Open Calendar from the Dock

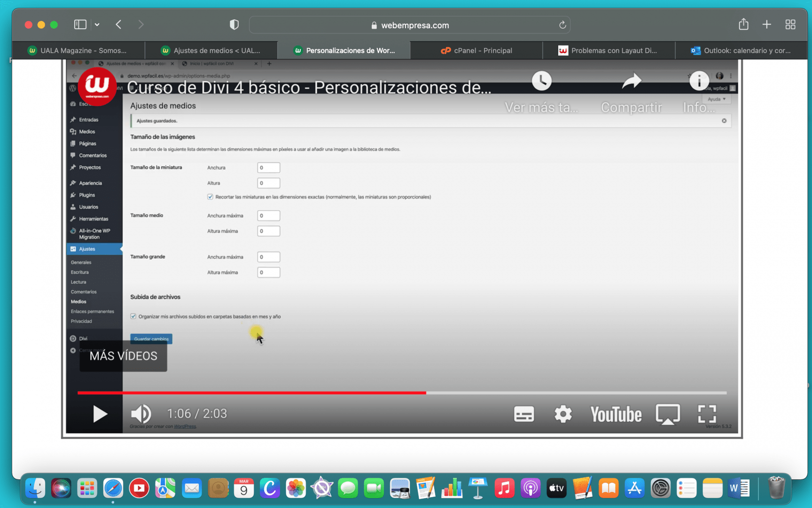[244, 488]
